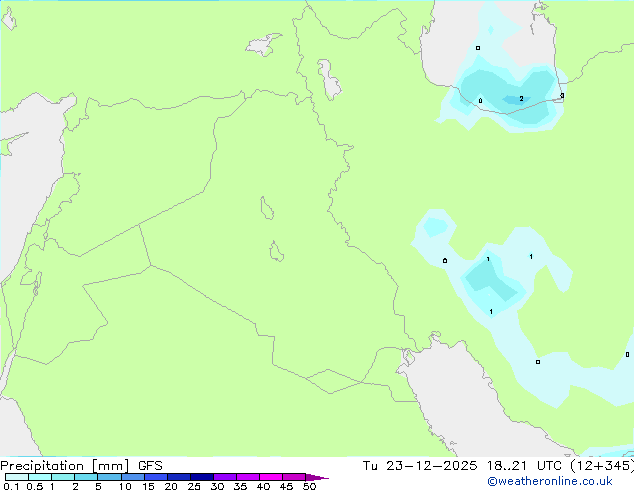Click the 45–50 mm legend color swatch
The width and height of the screenshot is (634, 490).
tap(294, 477)
